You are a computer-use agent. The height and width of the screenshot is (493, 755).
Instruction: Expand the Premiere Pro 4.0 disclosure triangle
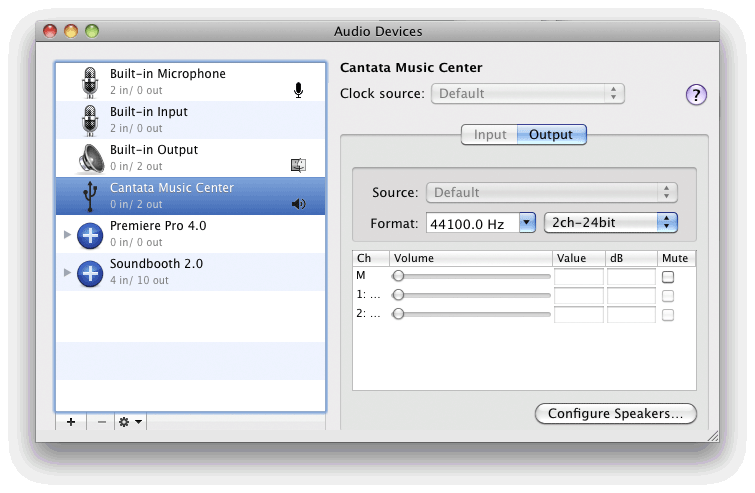click(x=67, y=235)
